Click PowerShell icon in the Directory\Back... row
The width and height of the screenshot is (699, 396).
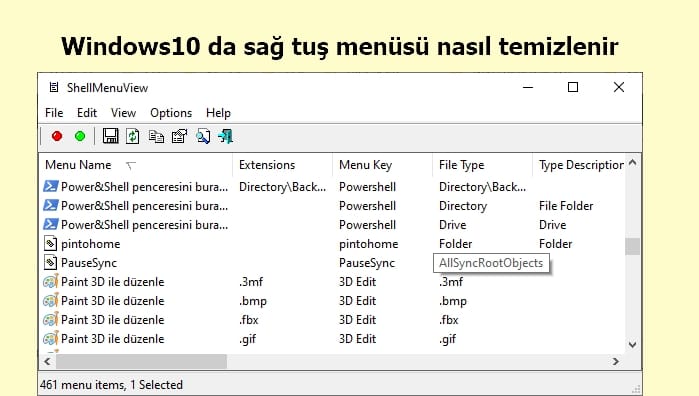pyautogui.click(x=51, y=186)
